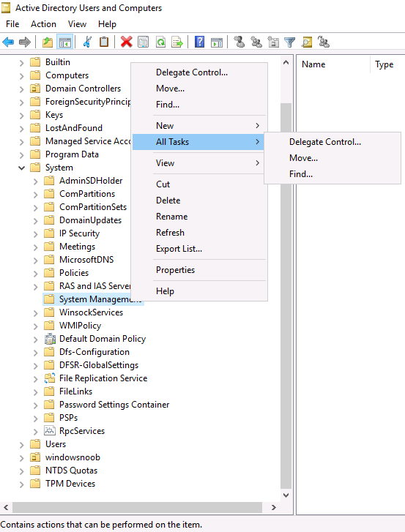Open the File menu

12,24
